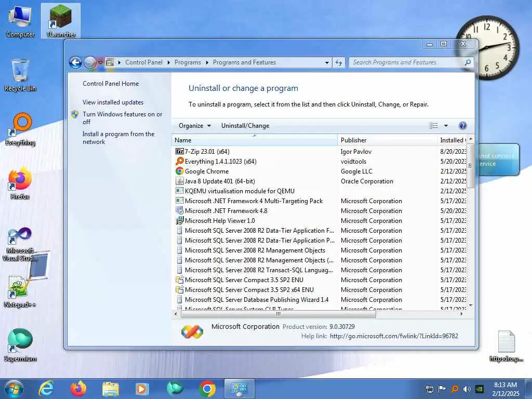Click the search magnifier icon
The height and width of the screenshot is (399, 532).
pyautogui.click(x=468, y=62)
